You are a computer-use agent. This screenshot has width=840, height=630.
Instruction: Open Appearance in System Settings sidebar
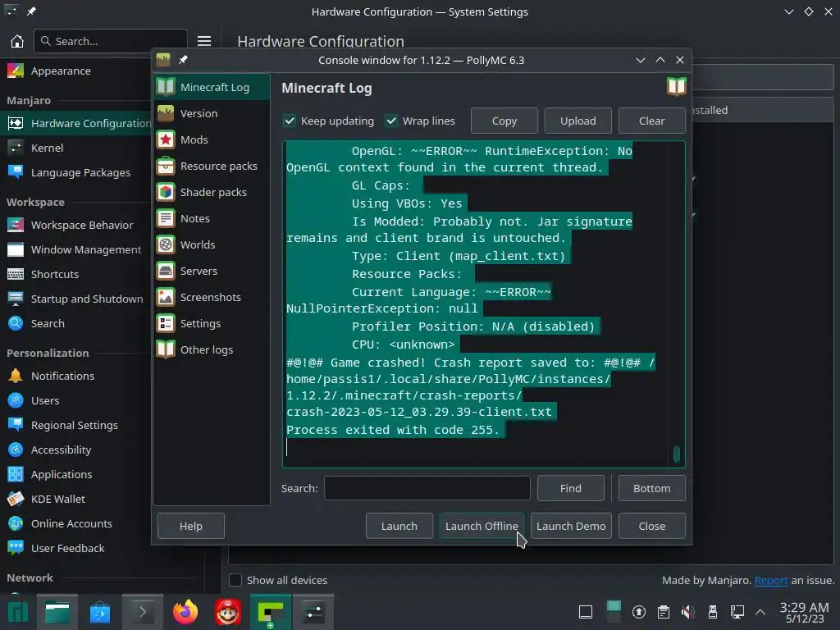[x=75, y=71]
